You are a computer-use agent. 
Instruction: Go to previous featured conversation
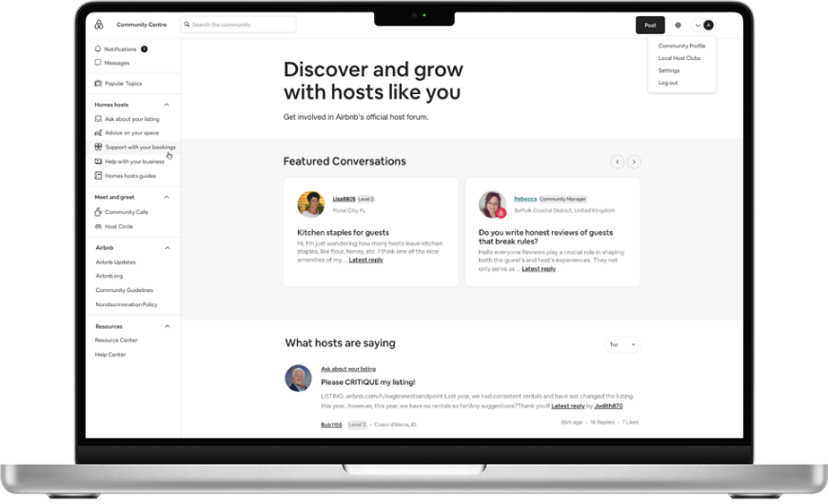[618, 162]
